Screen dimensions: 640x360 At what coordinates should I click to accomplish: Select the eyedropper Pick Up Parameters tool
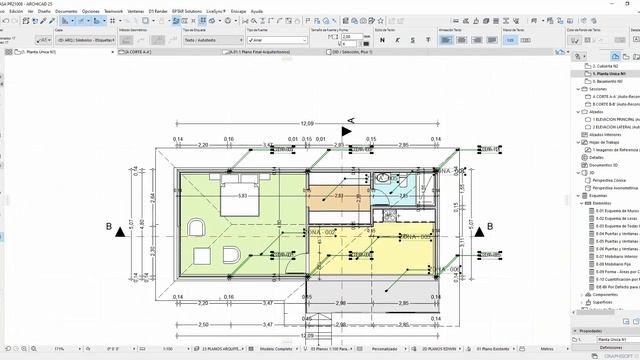(43, 21)
